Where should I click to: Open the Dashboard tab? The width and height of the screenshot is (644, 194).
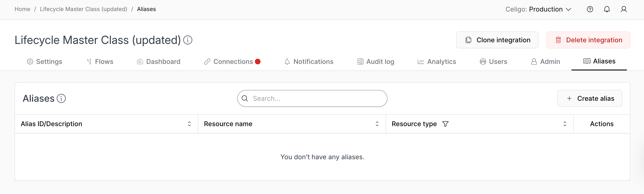tap(158, 62)
